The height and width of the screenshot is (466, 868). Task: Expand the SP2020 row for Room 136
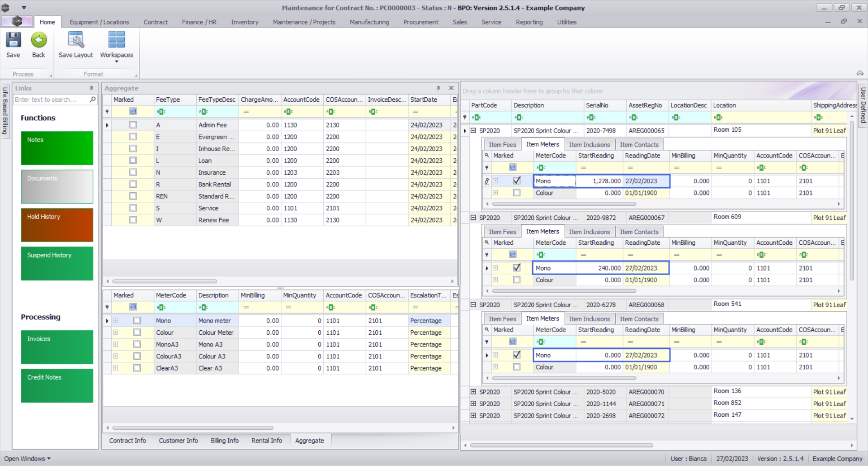click(473, 392)
